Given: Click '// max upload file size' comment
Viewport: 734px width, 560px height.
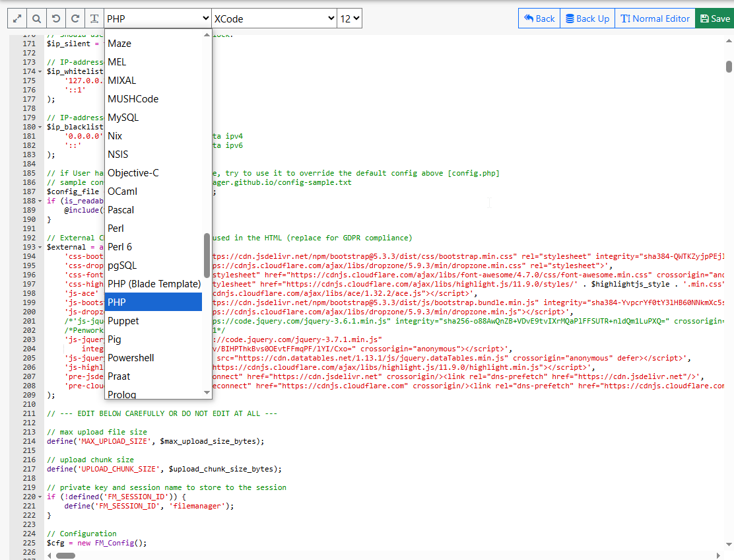Looking at the screenshot, I should (97, 432).
